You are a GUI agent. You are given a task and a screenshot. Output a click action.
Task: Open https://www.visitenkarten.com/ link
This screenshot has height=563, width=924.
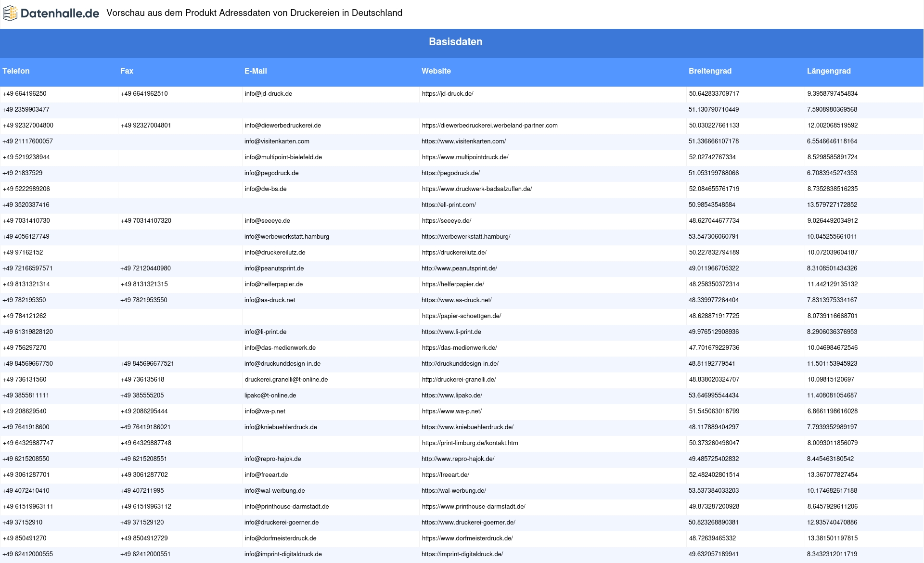click(x=463, y=141)
